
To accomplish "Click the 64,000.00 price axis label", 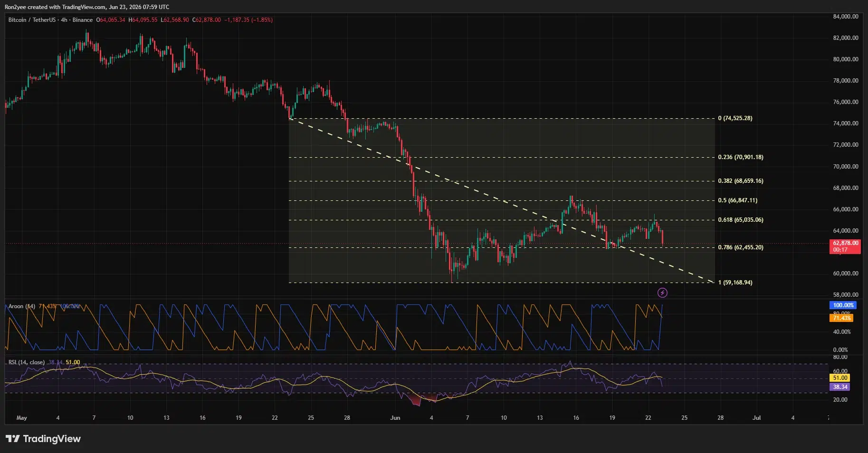I will click(846, 231).
